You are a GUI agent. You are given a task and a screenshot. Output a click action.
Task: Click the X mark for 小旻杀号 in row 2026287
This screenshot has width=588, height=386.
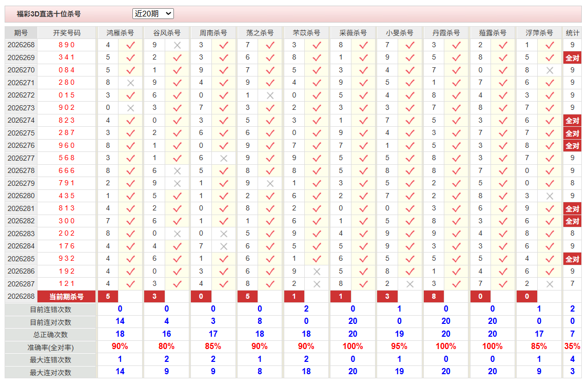pyautogui.click(x=410, y=284)
